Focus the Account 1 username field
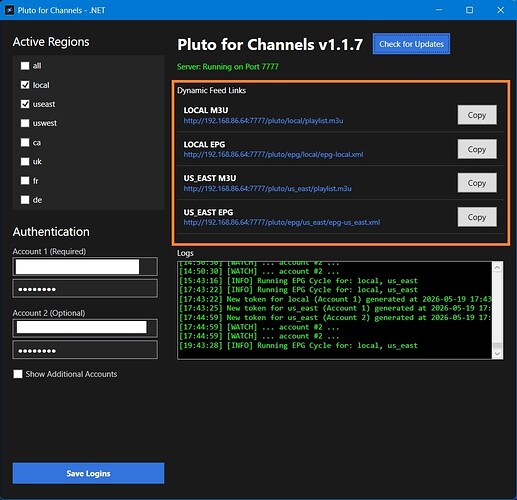 [x=85, y=267]
